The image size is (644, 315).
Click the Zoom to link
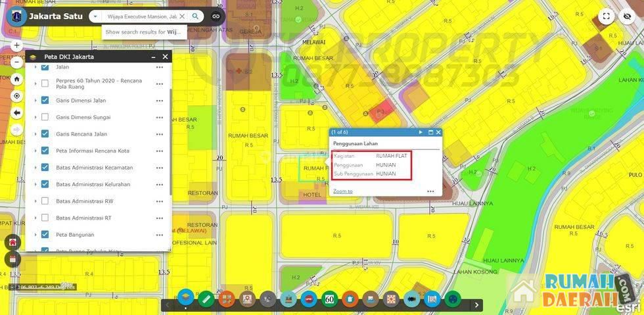point(342,191)
